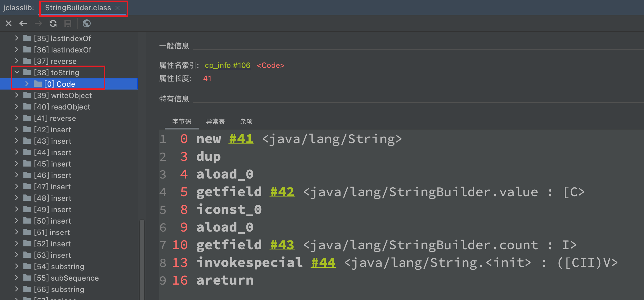The height and width of the screenshot is (300, 644).
Task: Click the folder icon of [55] subSequence
Action: [x=27, y=277]
